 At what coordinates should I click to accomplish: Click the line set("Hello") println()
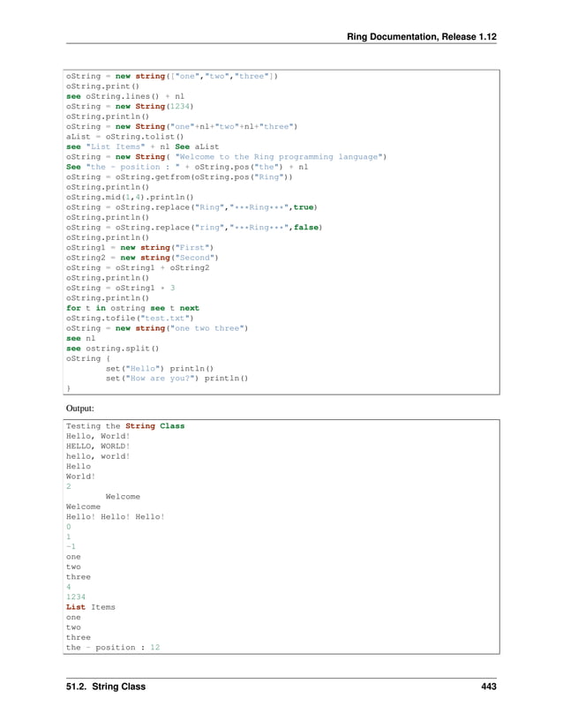pos(160,369)
